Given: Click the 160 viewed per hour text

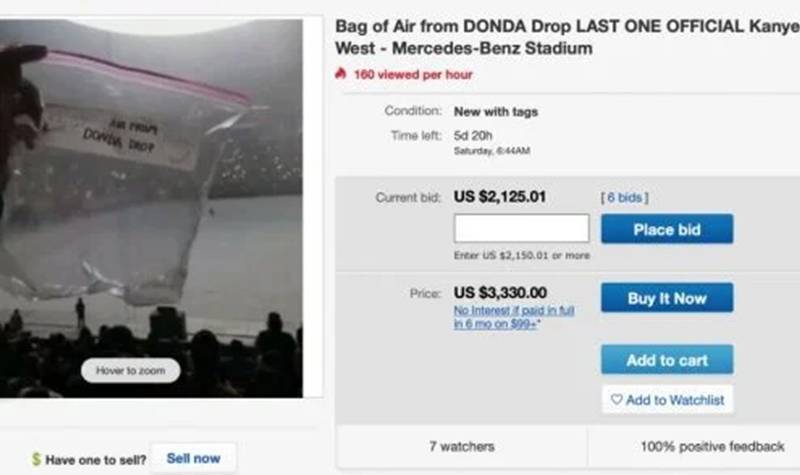Looking at the screenshot, I should (x=411, y=74).
